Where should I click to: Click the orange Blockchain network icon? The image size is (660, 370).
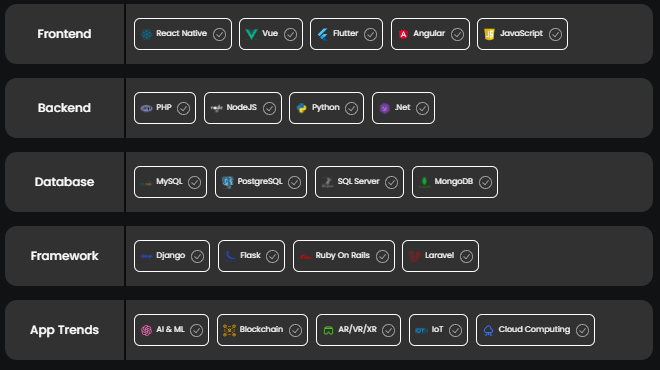[x=229, y=330]
